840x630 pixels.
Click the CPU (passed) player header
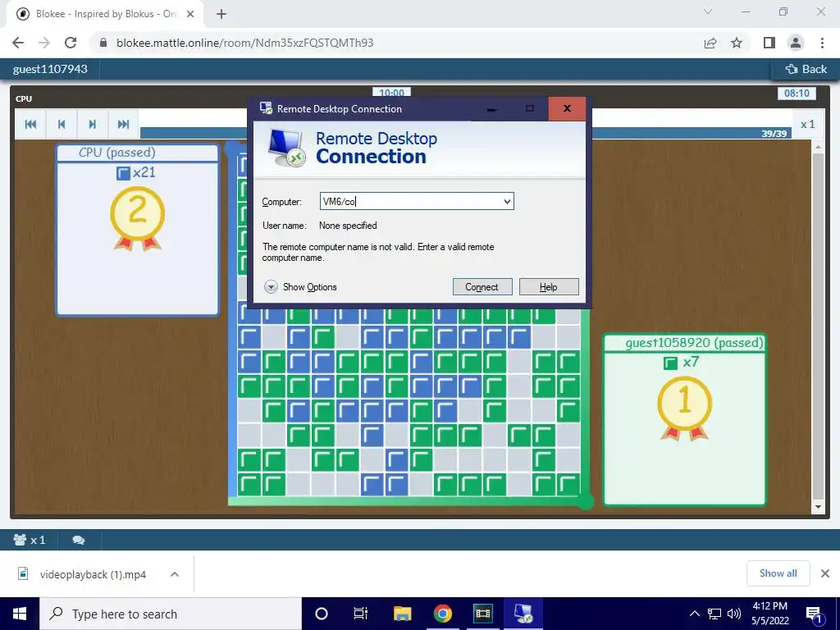click(x=138, y=153)
